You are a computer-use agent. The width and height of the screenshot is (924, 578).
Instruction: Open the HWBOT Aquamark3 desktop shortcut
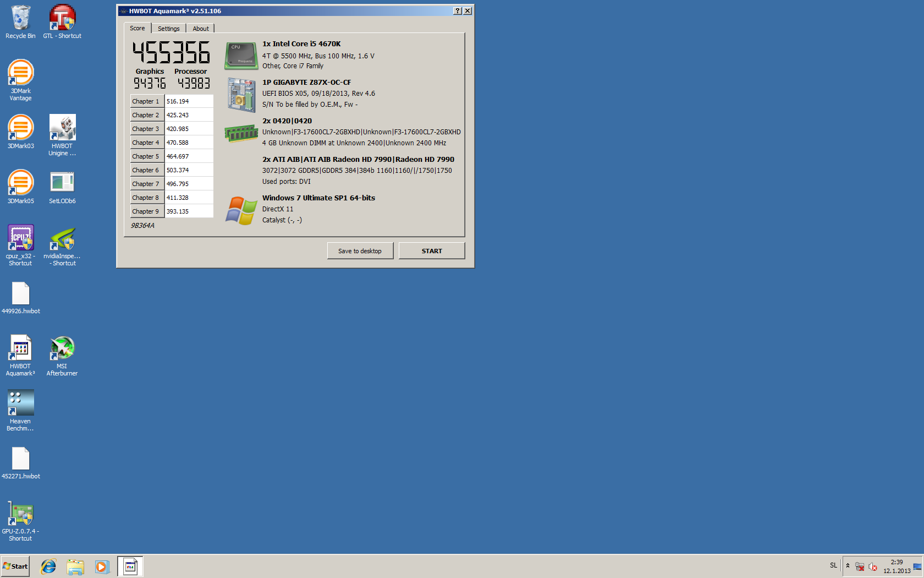point(20,356)
